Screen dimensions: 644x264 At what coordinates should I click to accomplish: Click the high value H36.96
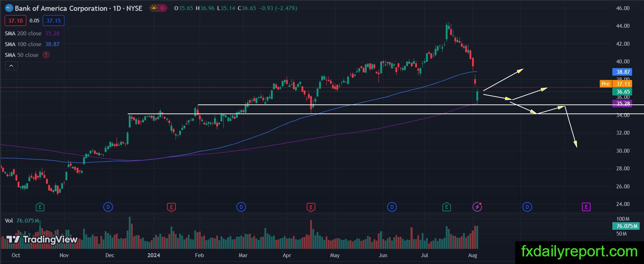[x=205, y=8]
